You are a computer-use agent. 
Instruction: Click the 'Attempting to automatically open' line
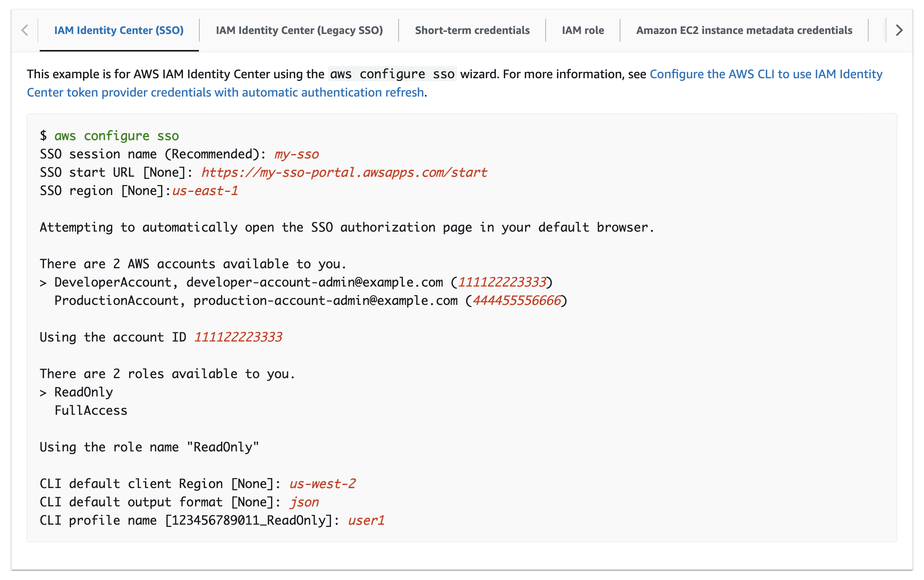pos(347,227)
